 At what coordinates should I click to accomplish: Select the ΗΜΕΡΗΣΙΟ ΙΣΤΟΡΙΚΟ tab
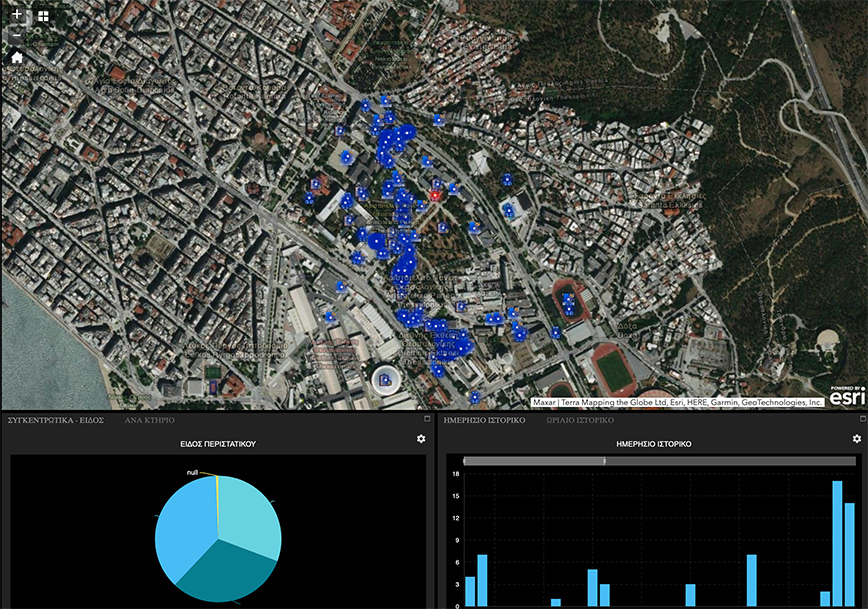coord(484,421)
